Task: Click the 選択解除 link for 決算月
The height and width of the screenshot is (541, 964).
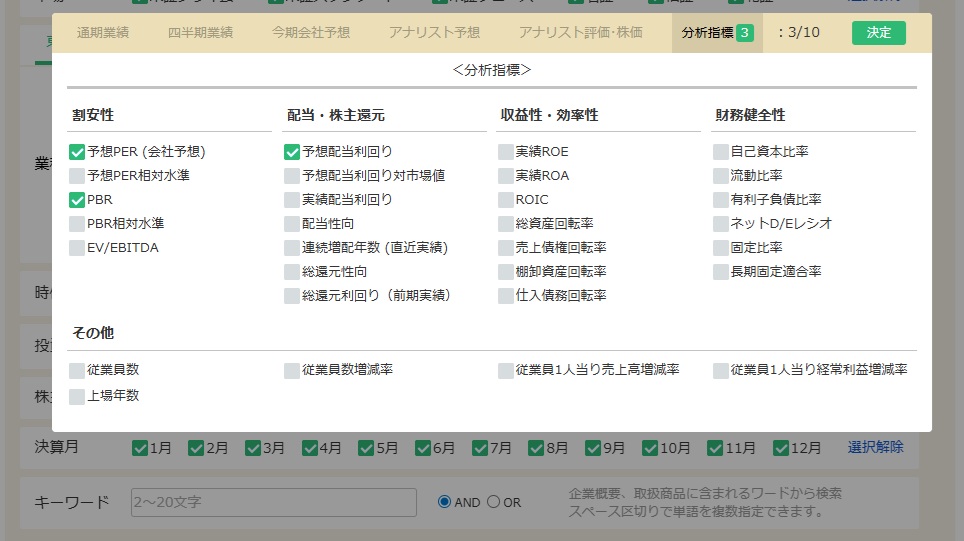Action: pyautogui.click(x=875, y=447)
